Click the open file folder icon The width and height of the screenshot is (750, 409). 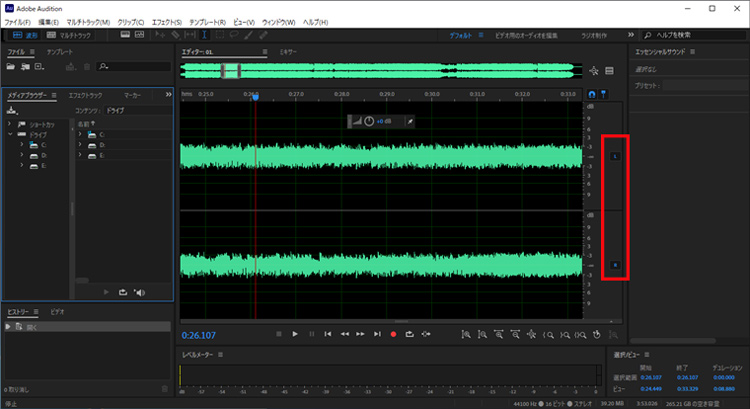12,66
